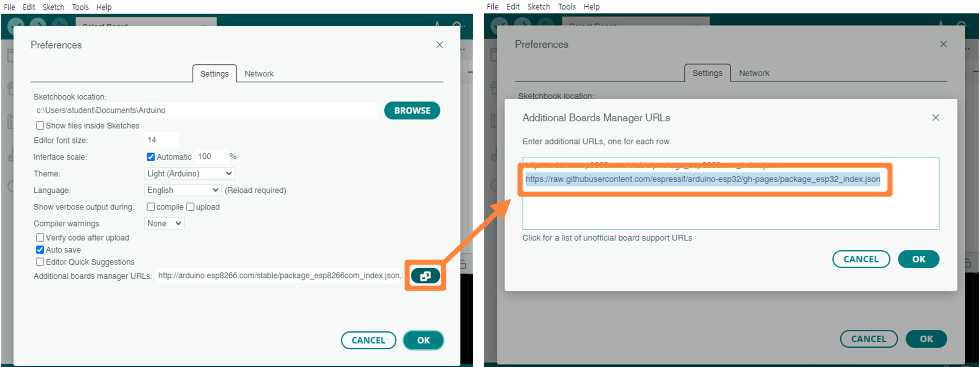This screenshot has height=367, width=980.
Task: Switch to the Network tab in left Preferences
Action: 259,74
